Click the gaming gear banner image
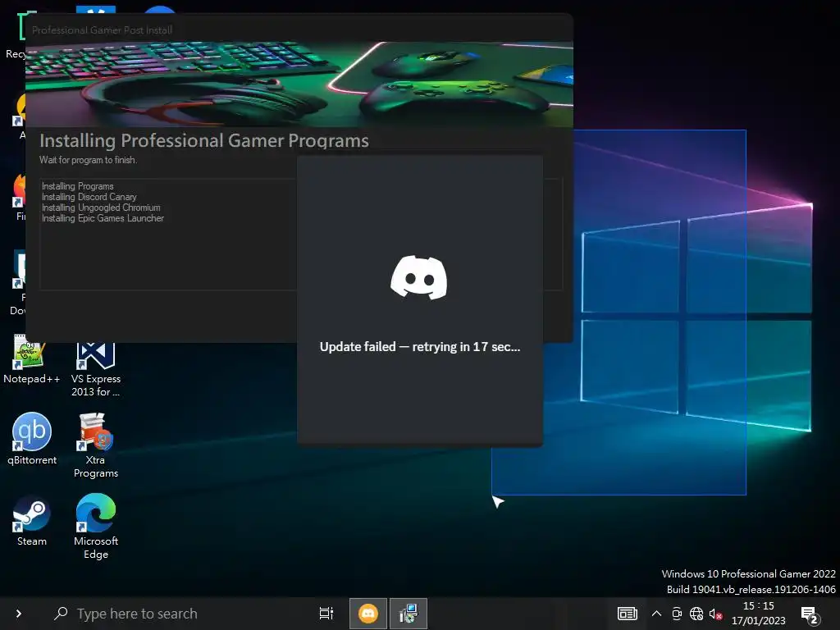840x630 pixels. (x=299, y=84)
